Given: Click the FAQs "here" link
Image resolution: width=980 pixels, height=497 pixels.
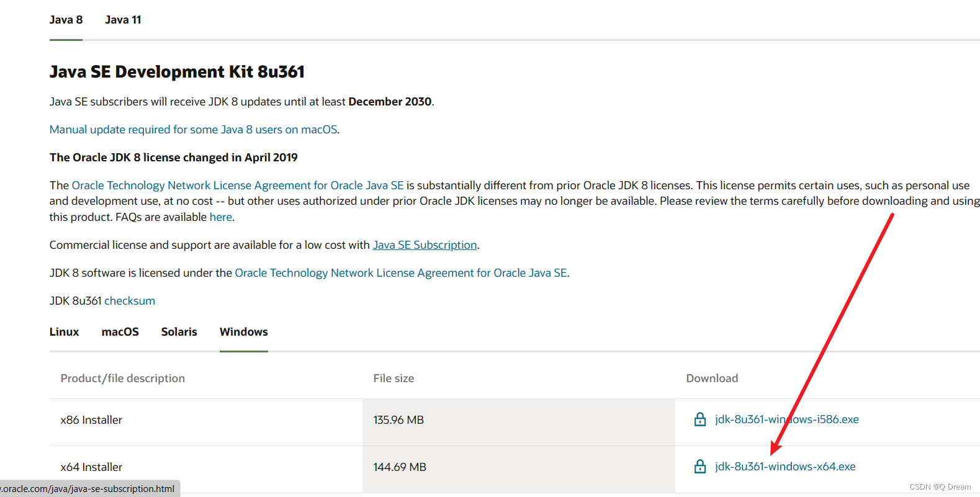Looking at the screenshot, I should [x=220, y=217].
